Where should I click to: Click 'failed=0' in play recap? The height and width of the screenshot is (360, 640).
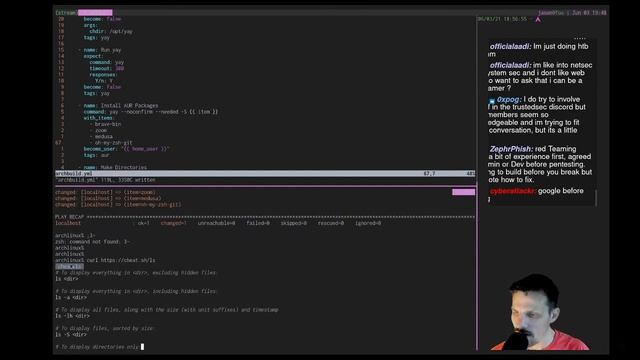click(x=258, y=223)
